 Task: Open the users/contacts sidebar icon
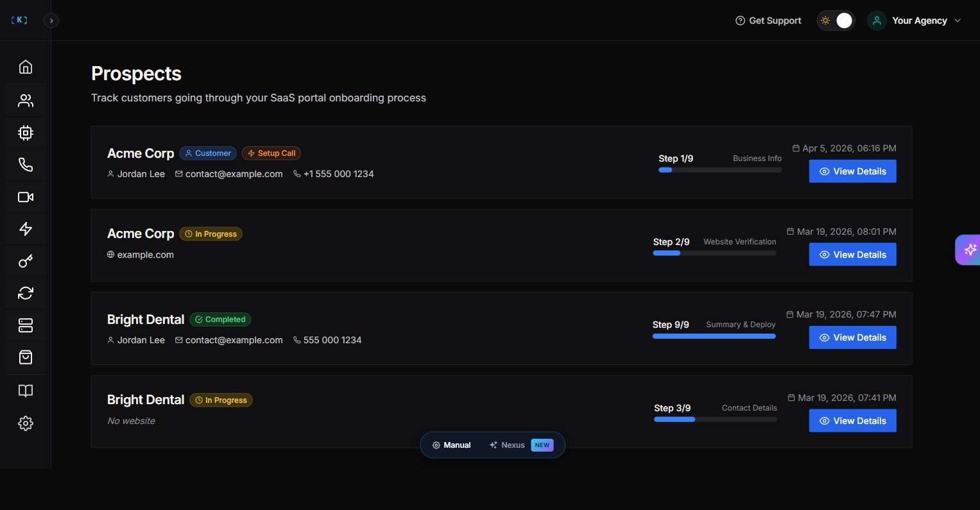[x=25, y=101]
